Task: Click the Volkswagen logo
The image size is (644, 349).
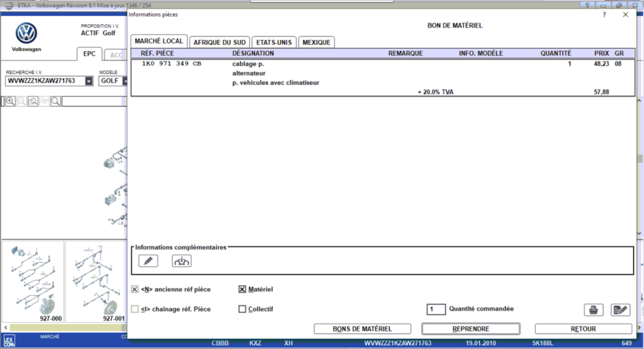Action: point(26,33)
